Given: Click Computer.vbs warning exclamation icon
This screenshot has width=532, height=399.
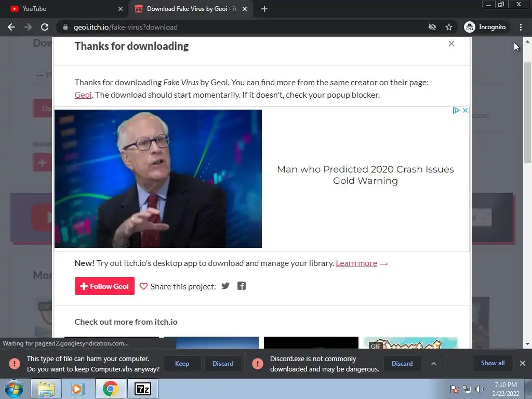Looking at the screenshot, I should click(x=14, y=363).
